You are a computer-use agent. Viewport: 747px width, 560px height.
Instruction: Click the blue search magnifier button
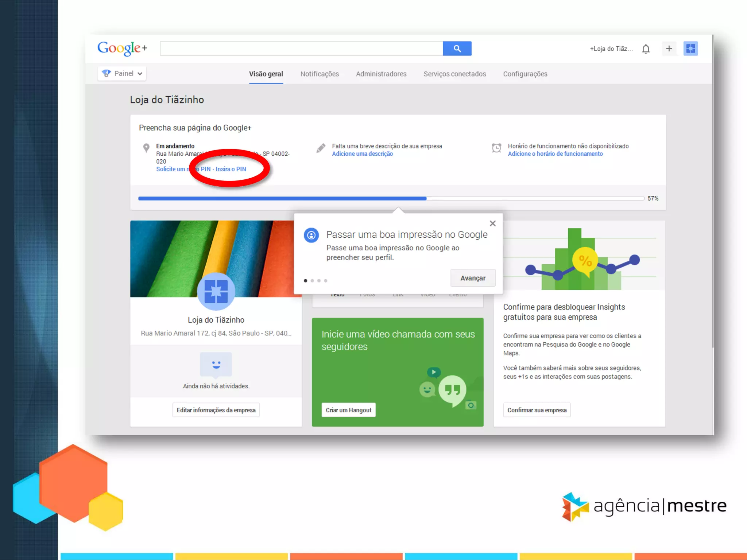click(x=457, y=48)
